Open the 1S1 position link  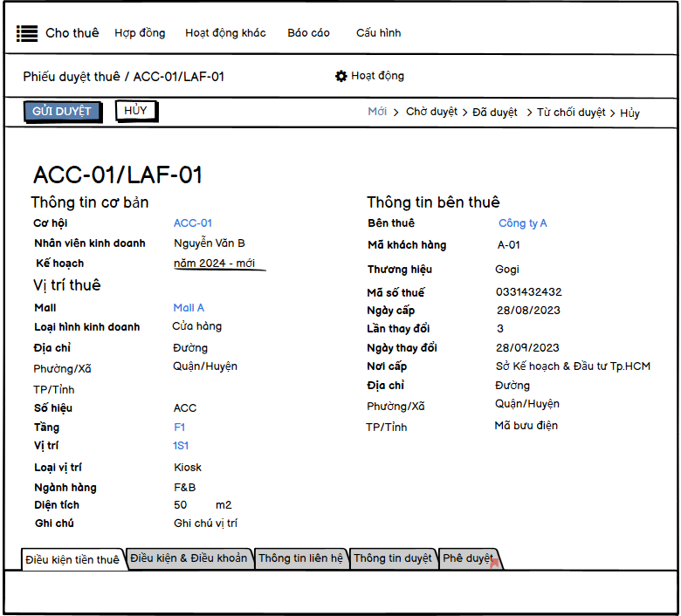(x=181, y=446)
